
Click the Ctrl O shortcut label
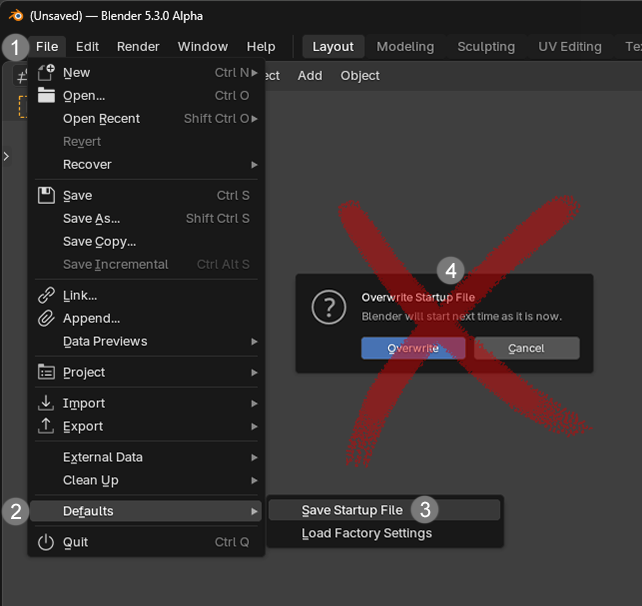tap(232, 95)
